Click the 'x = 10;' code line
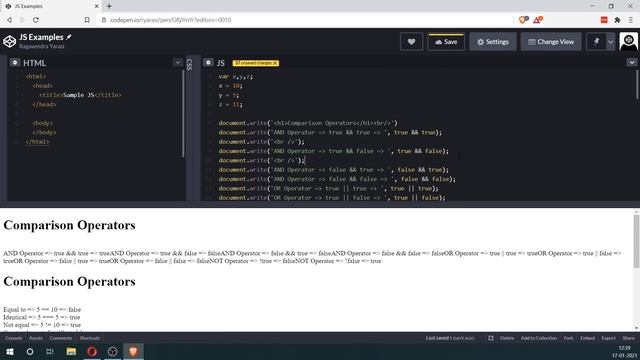 click(x=231, y=86)
